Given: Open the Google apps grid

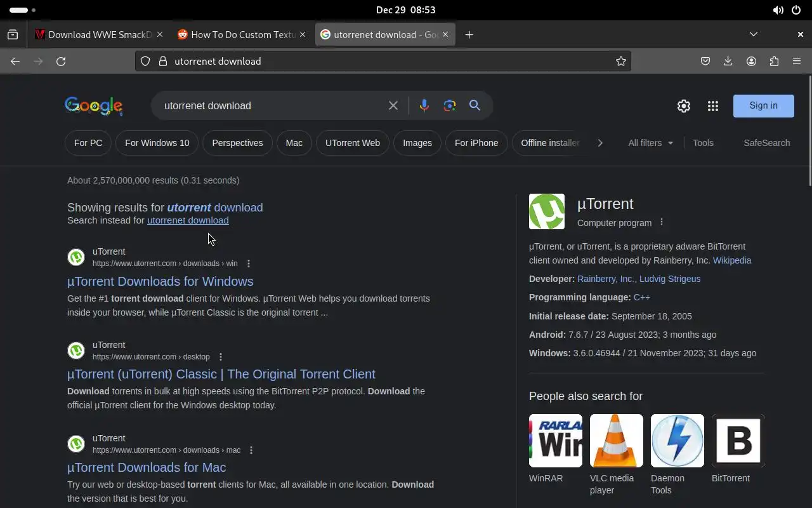Looking at the screenshot, I should click(712, 106).
